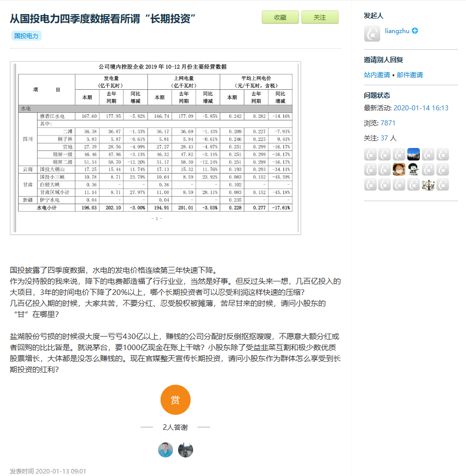Viewport: 466px width, 476px height.
Task: Open the thanker avatar with dark outdoor photo
Action: coord(186,450)
